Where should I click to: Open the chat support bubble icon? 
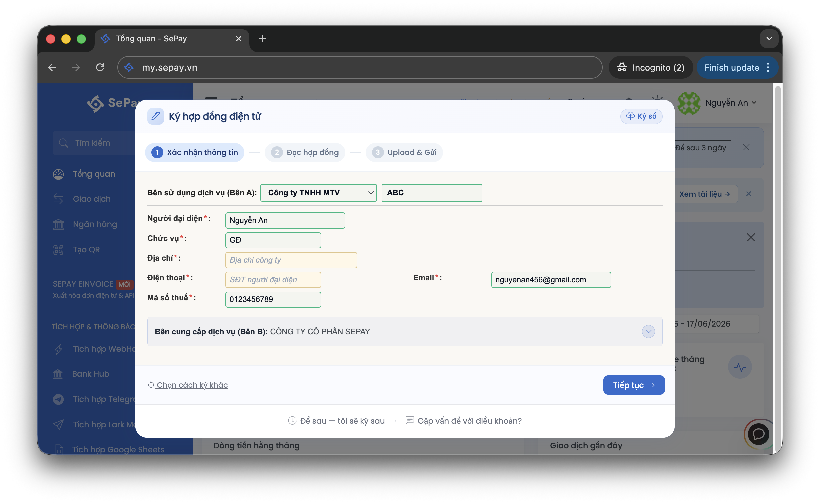tap(758, 434)
